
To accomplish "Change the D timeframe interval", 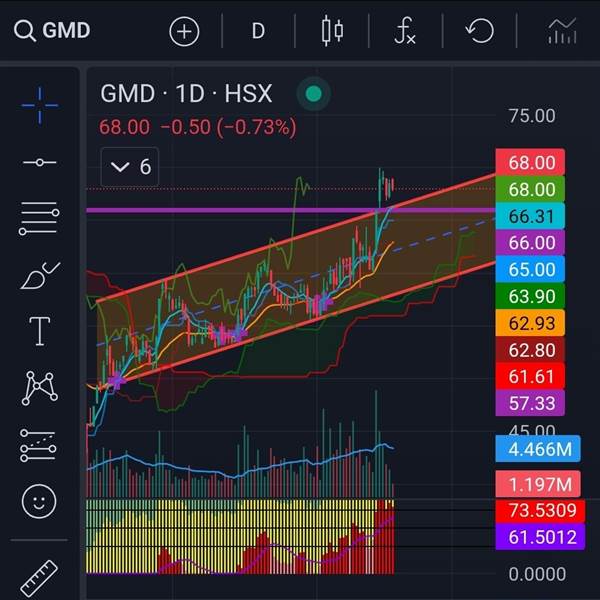I will [x=258, y=31].
